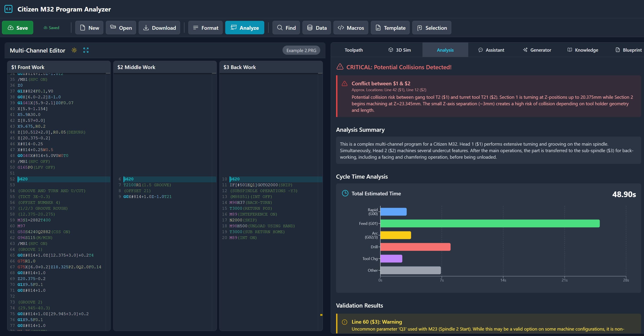Switch to the 3D Sim tab
Viewport: 644px width, 336px height.
point(399,50)
